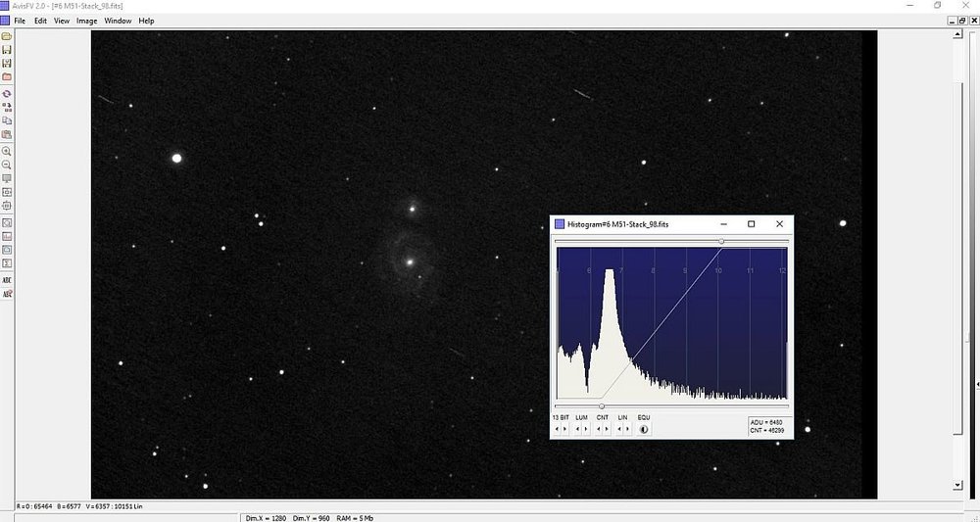Close the Histogram window
980x522 pixels.
(779, 224)
